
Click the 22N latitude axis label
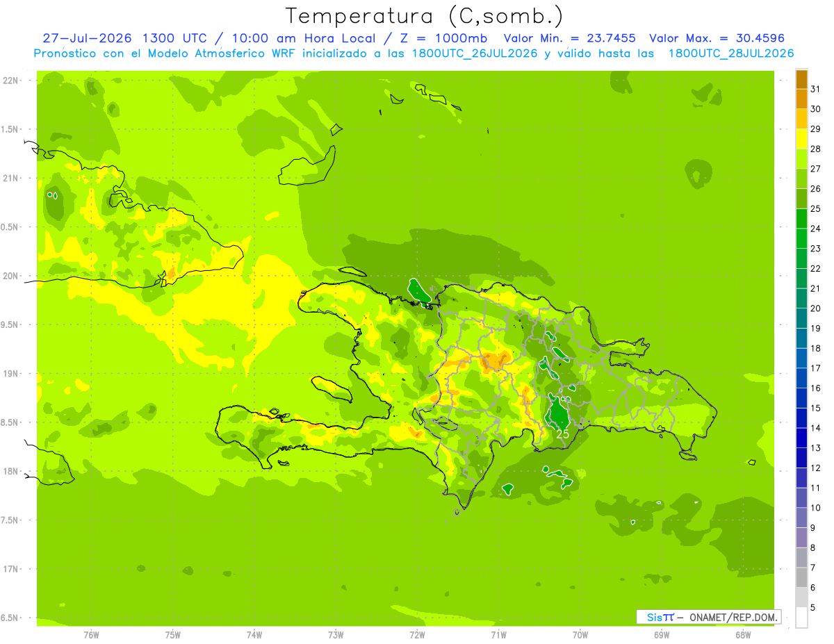(x=10, y=80)
